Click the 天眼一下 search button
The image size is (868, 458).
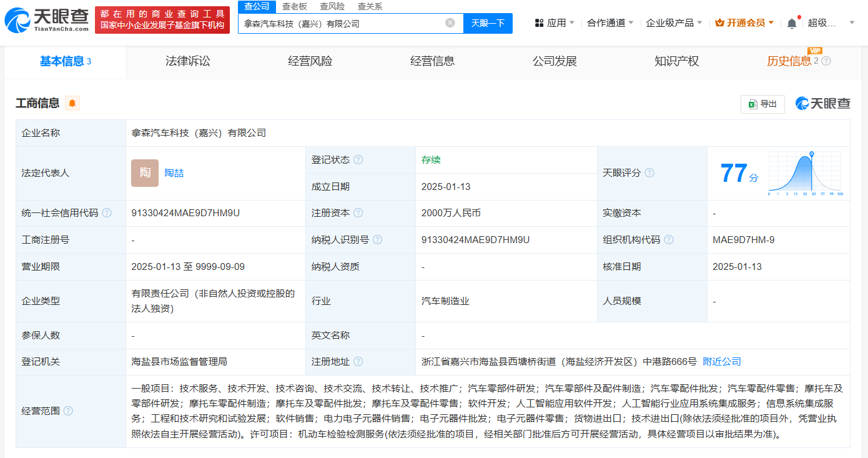tap(488, 23)
